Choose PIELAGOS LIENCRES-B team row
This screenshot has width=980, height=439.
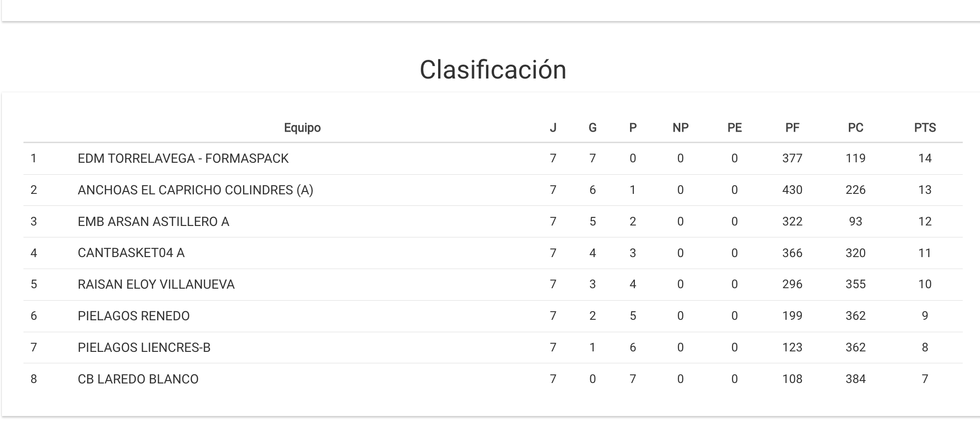point(144,348)
